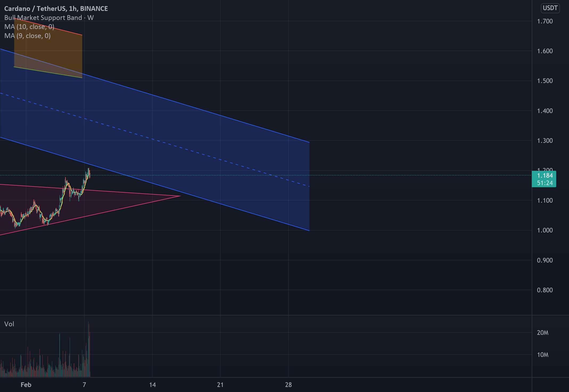The height and width of the screenshot is (392, 569).
Task: Select the pink triangle pattern apex
Action: pos(180,196)
